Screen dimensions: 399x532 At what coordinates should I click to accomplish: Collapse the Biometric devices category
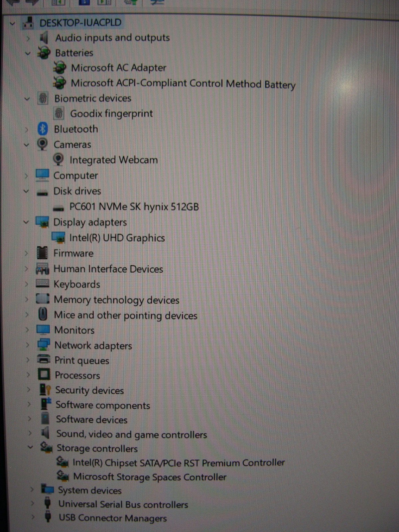[27, 99]
